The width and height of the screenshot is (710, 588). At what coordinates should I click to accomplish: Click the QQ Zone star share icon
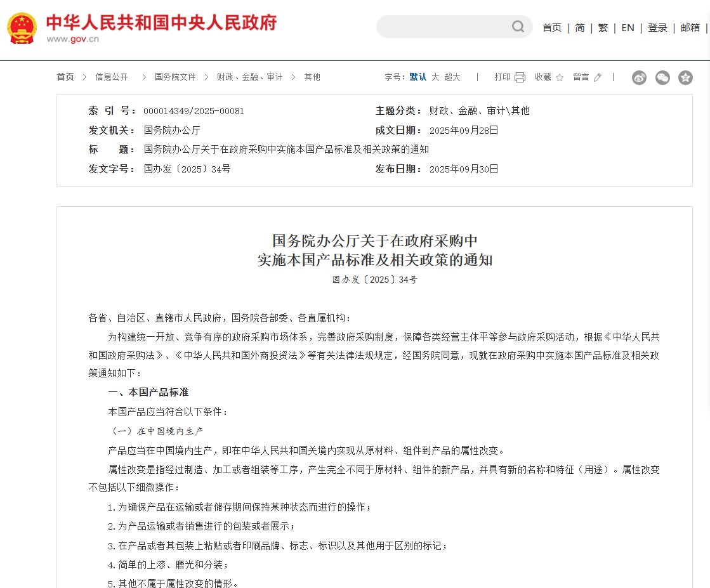685,77
